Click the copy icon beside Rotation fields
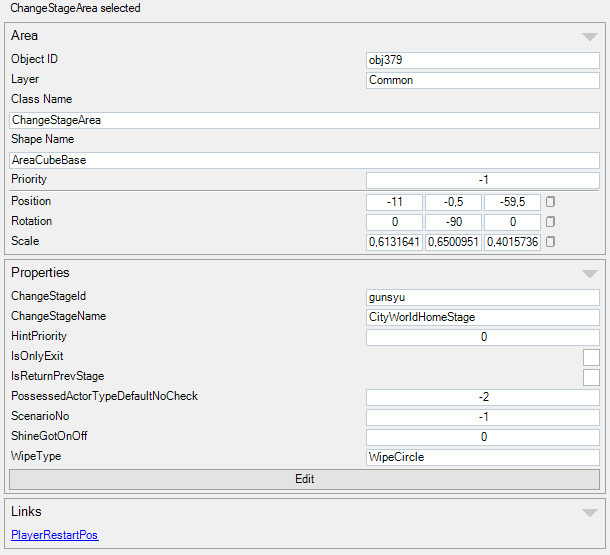 point(550,222)
